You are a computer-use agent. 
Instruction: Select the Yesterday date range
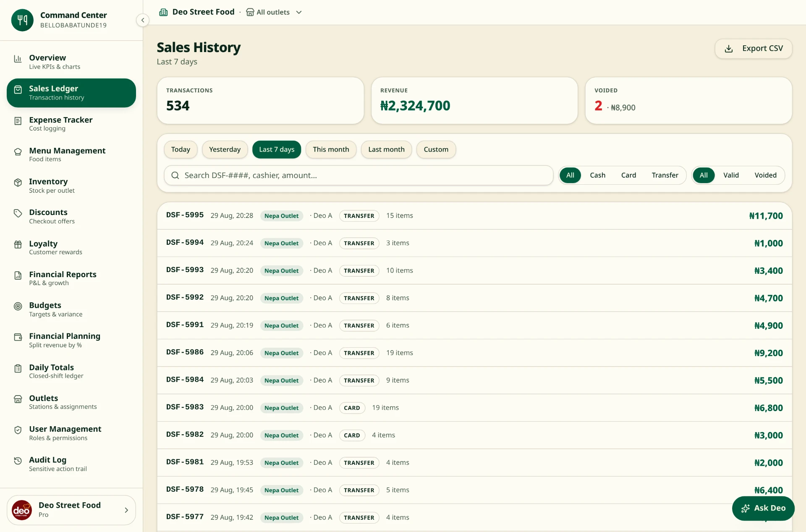pos(225,149)
